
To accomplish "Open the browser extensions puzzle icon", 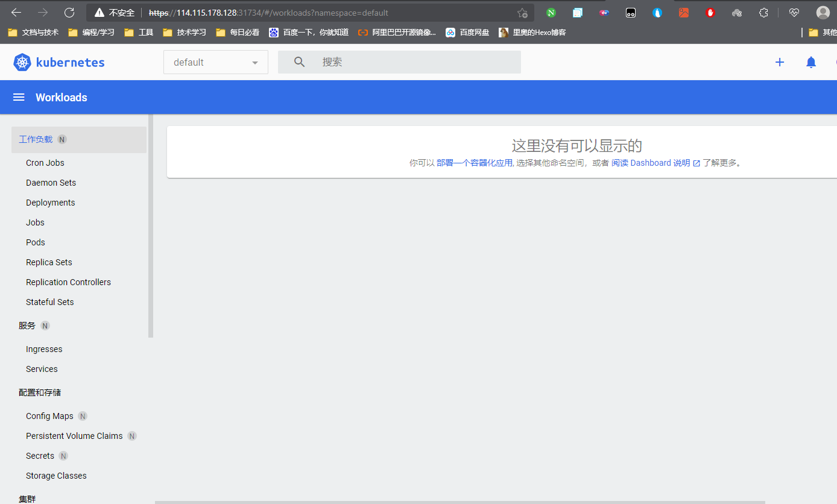I will (x=763, y=12).
